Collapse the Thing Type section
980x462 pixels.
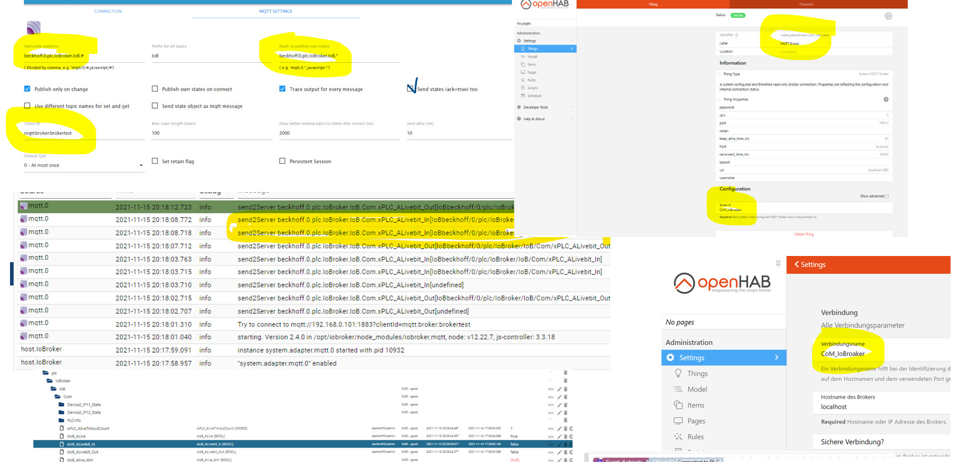pos(720,74)
